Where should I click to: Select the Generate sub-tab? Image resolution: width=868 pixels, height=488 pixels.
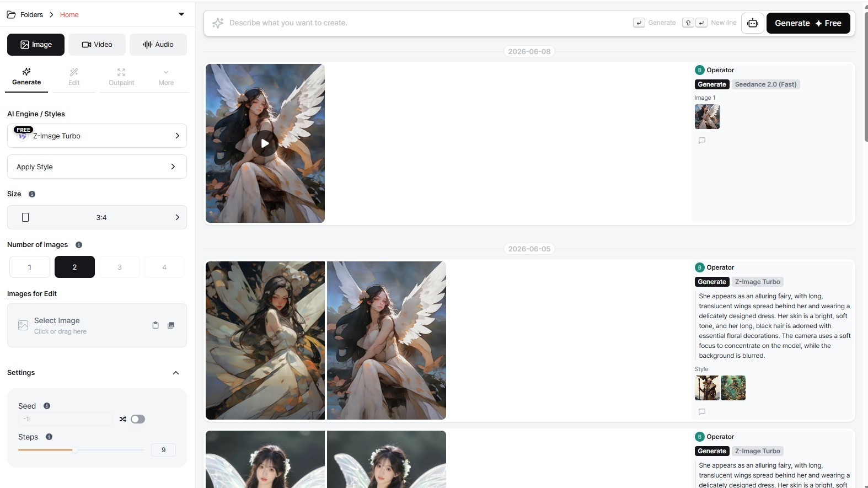pos(26,77)
